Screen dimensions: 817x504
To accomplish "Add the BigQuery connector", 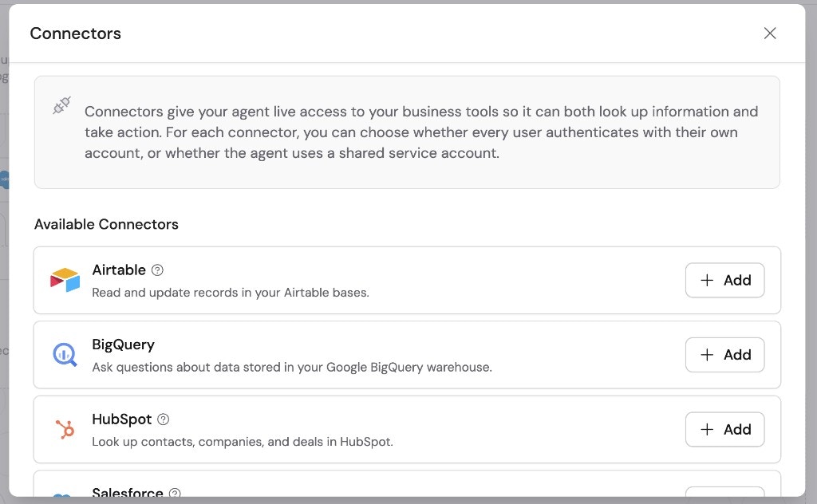I will tap(724, 355).
